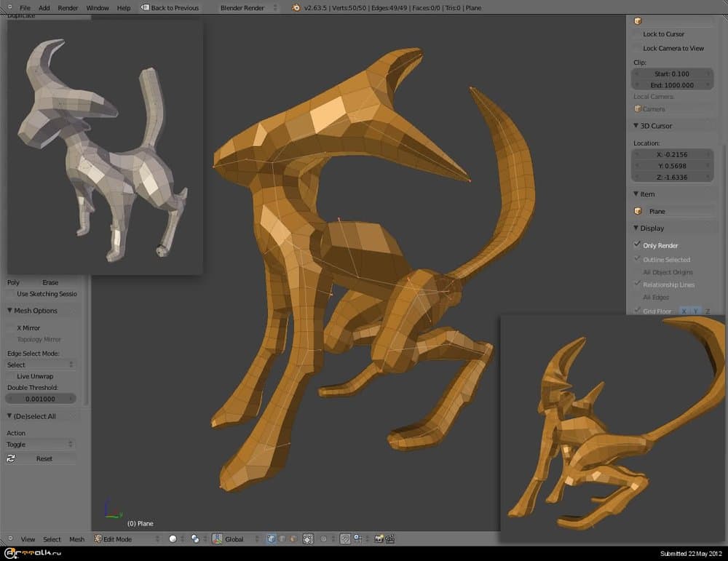Toggle the Live Unwrap checkbox
This screenshot has height=561, width=728.
(x=11, y=376)
